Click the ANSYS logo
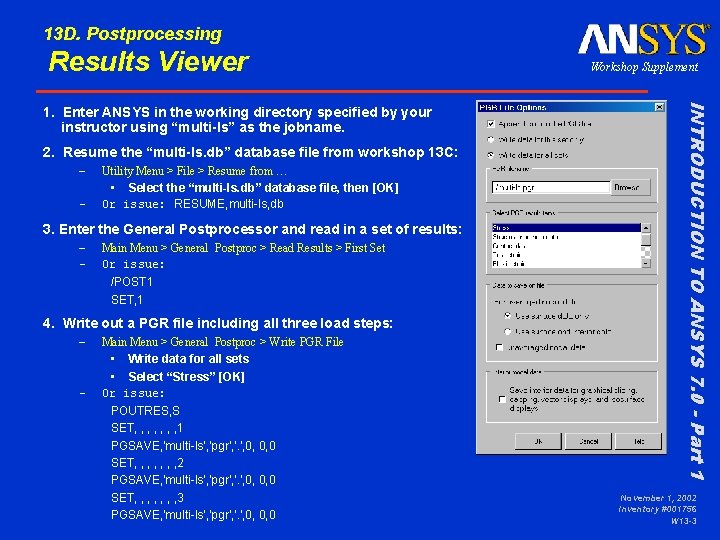The width and height of the screenshot is (720, 540). 643,39
